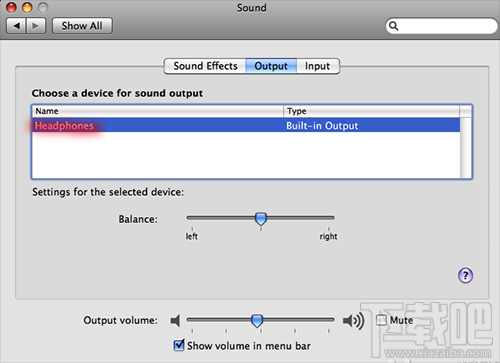This screenshot has height=363, width=500.
Task: Click the Show All button
Action: (x=82, y=26)
